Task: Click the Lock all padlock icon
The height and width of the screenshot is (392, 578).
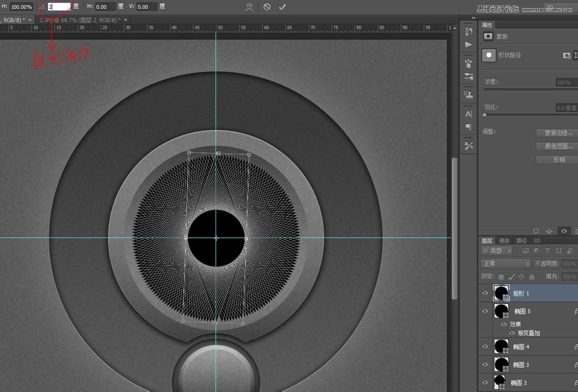Action: pyautogui.click(x=531, y=277)
